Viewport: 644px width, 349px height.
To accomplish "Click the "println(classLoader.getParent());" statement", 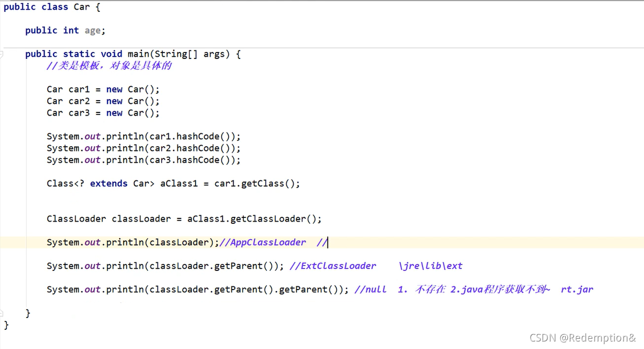I will click(x=165, y=266).
